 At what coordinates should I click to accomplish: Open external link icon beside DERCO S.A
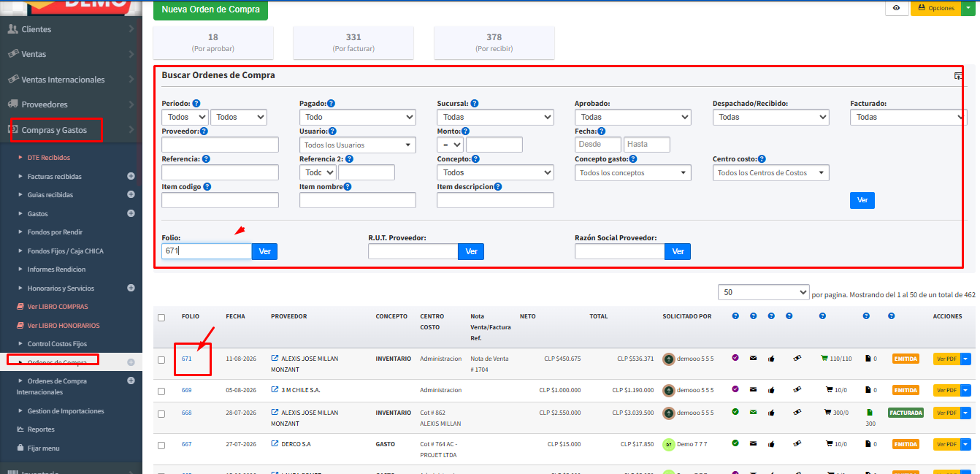point(275,443)
